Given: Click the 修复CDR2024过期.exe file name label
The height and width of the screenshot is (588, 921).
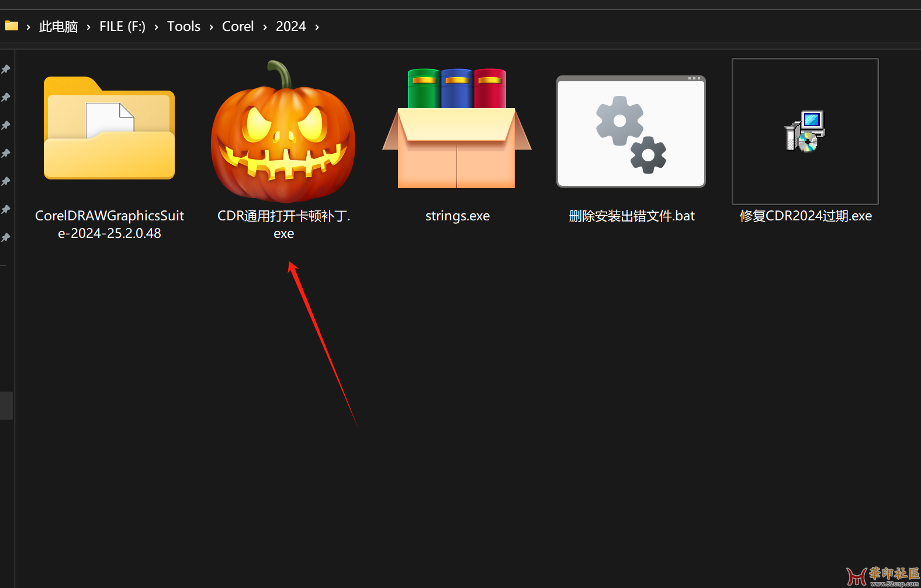Looking at the screenshot, I should click(806, 216).
